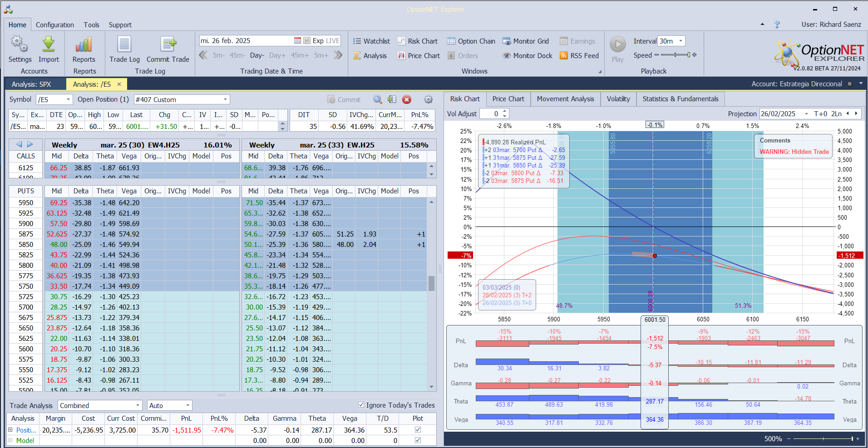Image resolution: width=868 pixels, height=448 pixels.
Task: Uncheck Plot checkbox for Position row
Action: (x=418, y=429)
